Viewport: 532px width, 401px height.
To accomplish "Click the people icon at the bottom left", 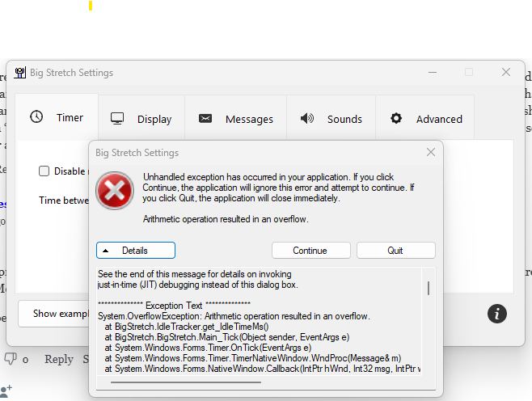I will 6,391.
